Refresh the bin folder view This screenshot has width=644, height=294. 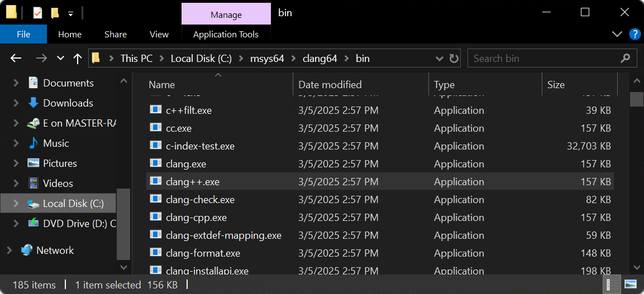(454, 59)
